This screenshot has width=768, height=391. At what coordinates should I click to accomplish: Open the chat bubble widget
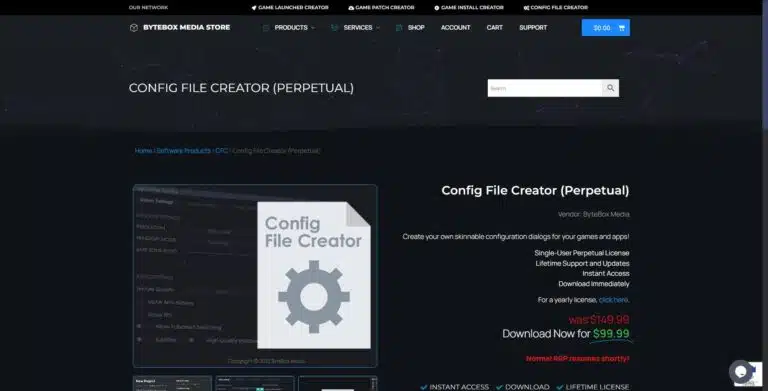click(x=742, y=372)
